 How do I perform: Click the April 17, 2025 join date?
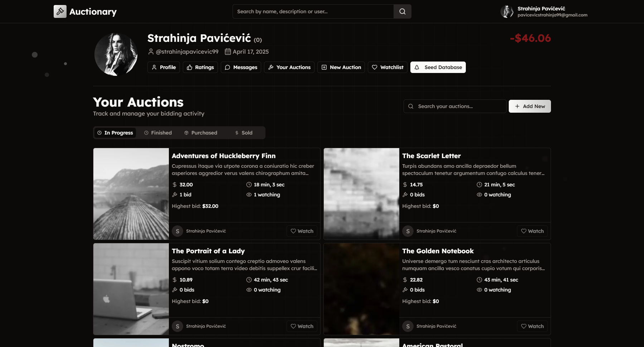point(251,52)
